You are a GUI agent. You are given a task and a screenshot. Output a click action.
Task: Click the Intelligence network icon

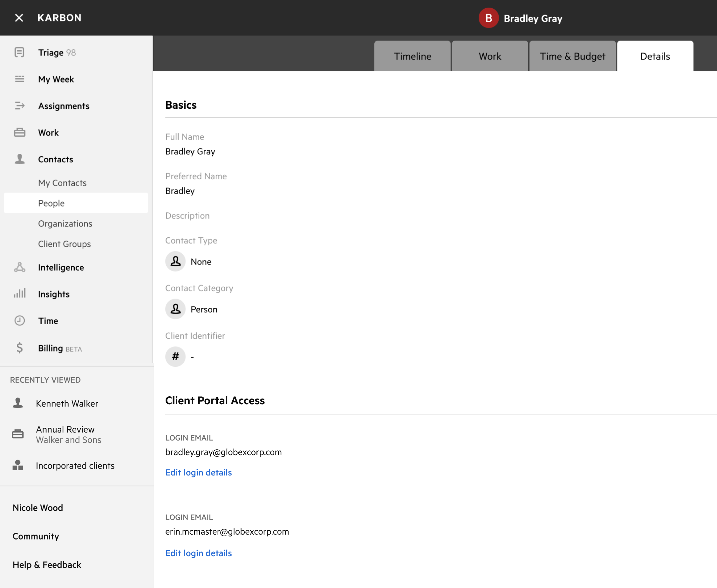point(19,268)
